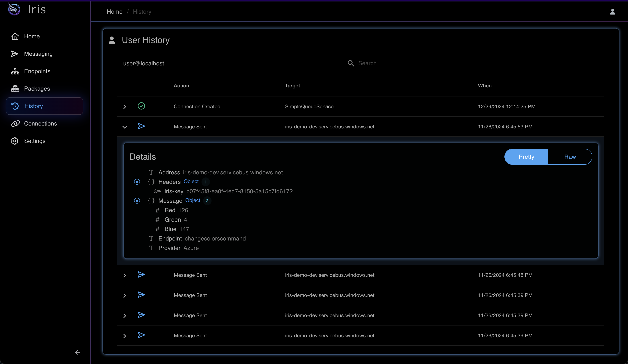Click the Endpoints network icon in sidebar

click(15, 71)
